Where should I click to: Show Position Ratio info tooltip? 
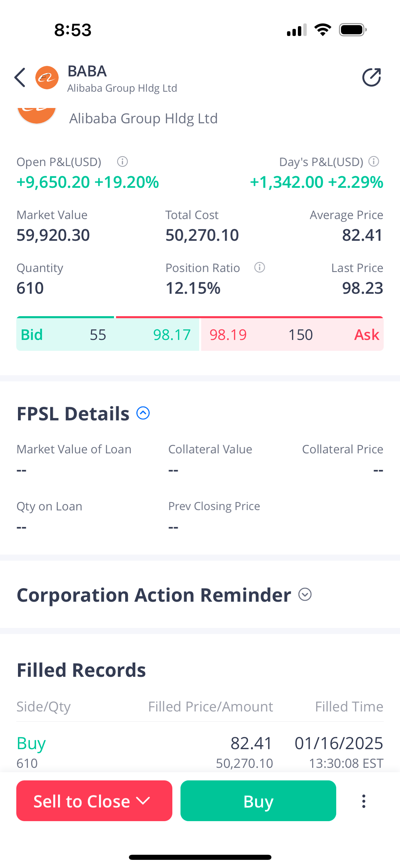coord(260,268)
